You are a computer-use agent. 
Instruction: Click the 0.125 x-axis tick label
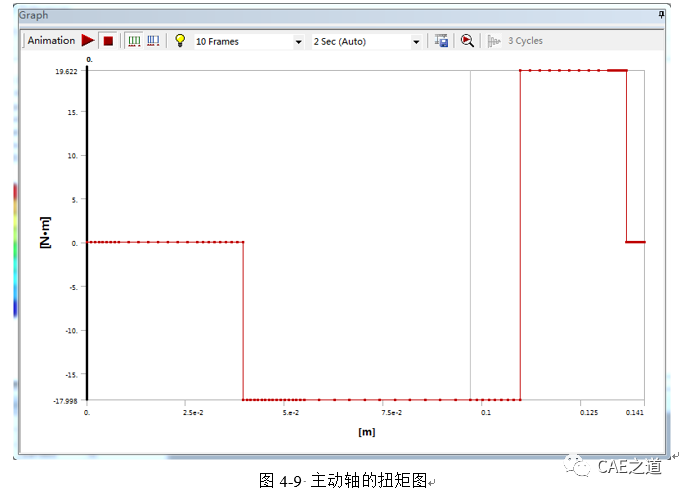589,412
